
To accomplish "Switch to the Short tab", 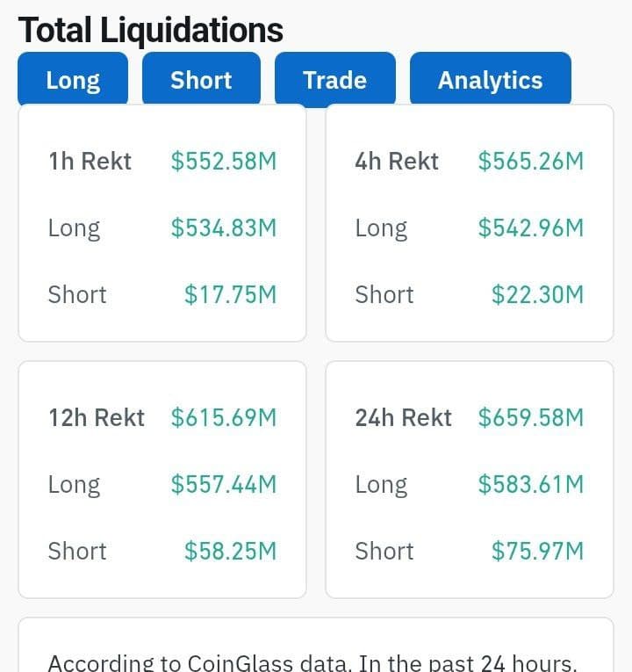I will [201, 80].
